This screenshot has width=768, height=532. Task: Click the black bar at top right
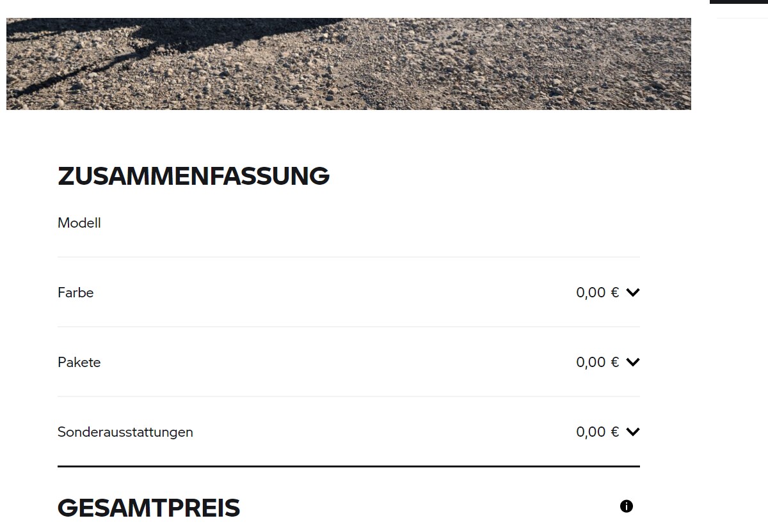point(739,2)
